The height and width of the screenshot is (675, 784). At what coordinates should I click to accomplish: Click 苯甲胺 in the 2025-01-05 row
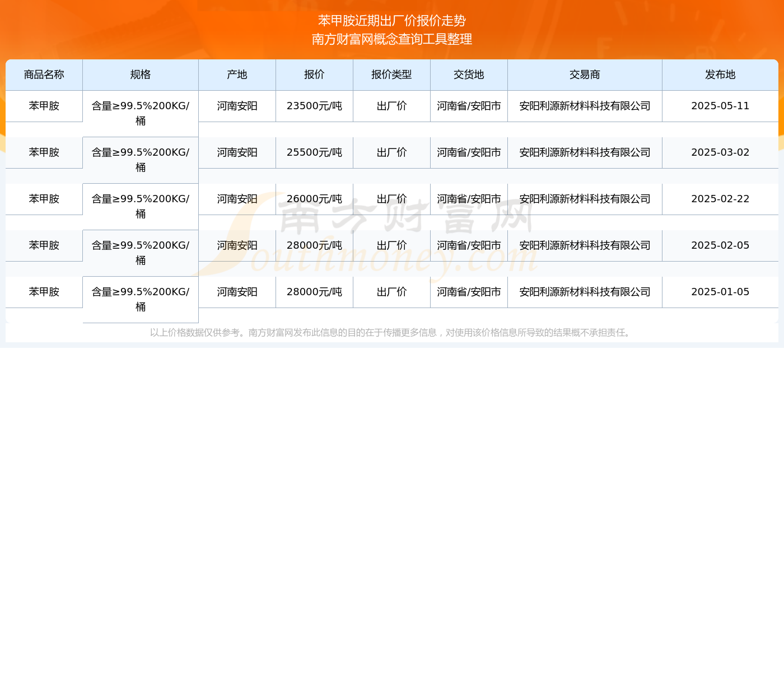(x=44, y=292)
